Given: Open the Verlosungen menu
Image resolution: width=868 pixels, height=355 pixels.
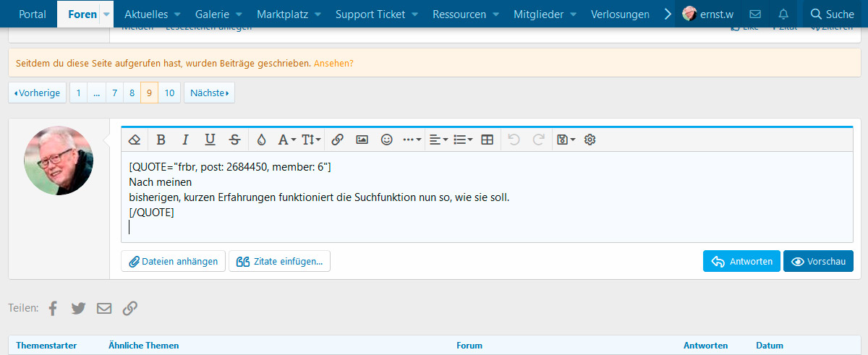Looking at the screenshot, I should (x=621, y=14).
